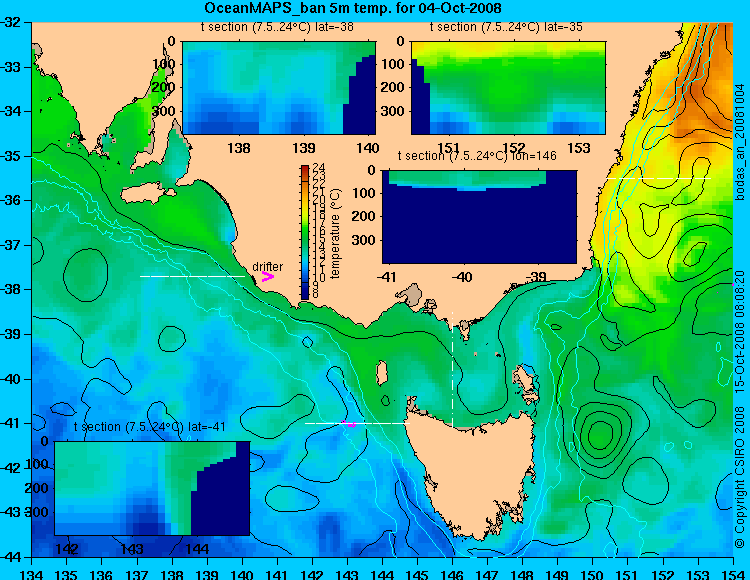The height and width of the screenshot is (580, 750).
Task: Click the longitude axis label 140
Action: click(x=242, y=574)
